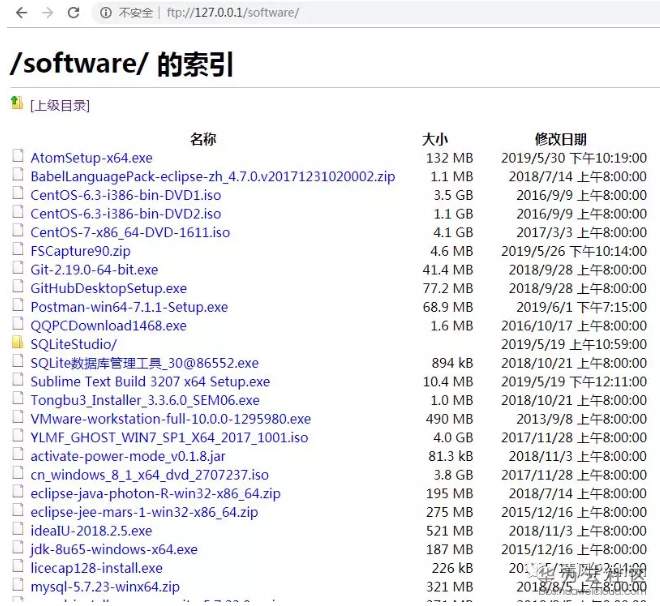Click file icon next to BabelLanguagePack zip

point(17,174)
